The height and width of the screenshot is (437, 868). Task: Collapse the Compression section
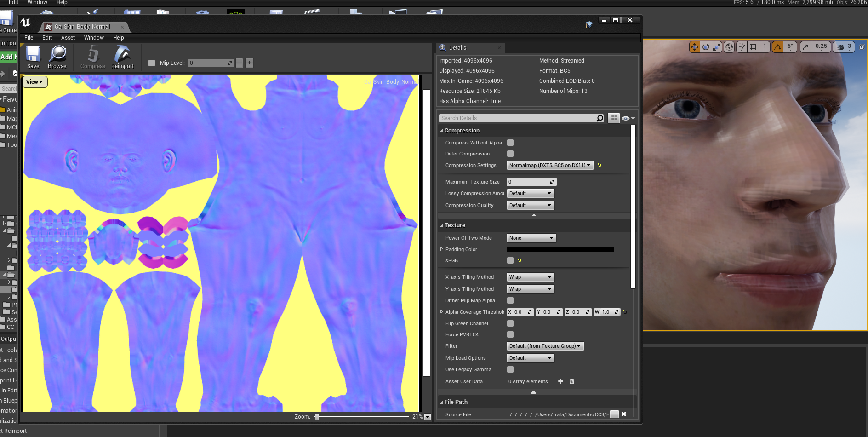441,131
